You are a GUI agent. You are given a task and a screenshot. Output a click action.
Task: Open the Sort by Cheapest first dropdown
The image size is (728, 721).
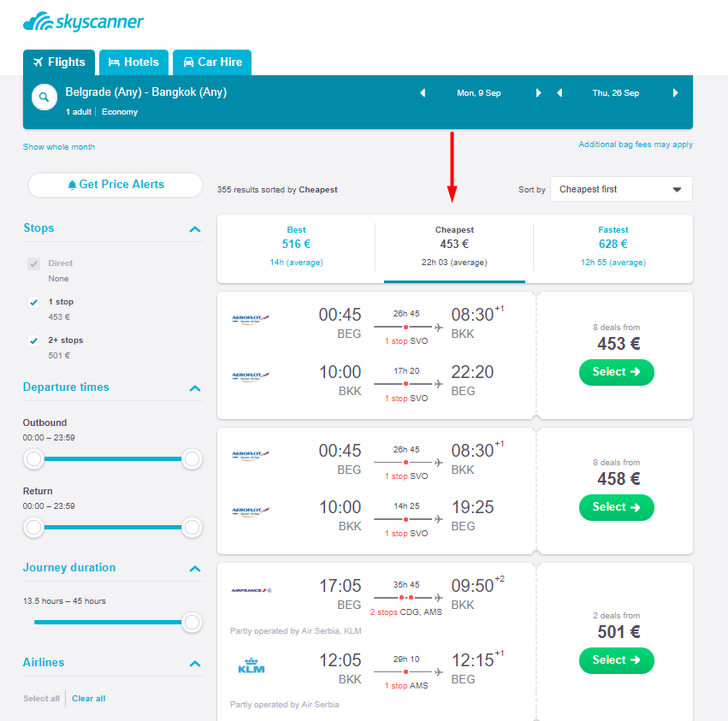pyautogui.click(x=621, y=189)
